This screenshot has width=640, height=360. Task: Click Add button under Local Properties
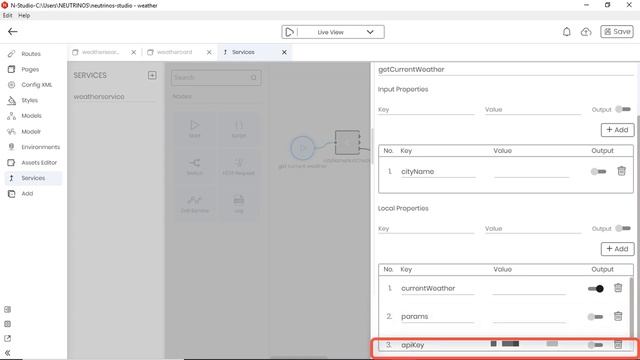617,249
